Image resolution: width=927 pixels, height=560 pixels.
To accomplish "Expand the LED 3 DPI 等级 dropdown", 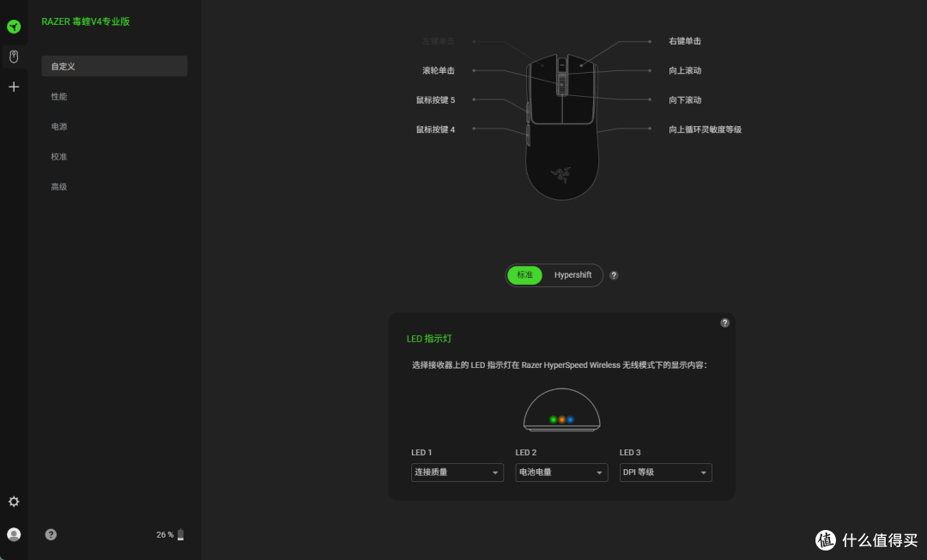I will click(x=665, y=473).
